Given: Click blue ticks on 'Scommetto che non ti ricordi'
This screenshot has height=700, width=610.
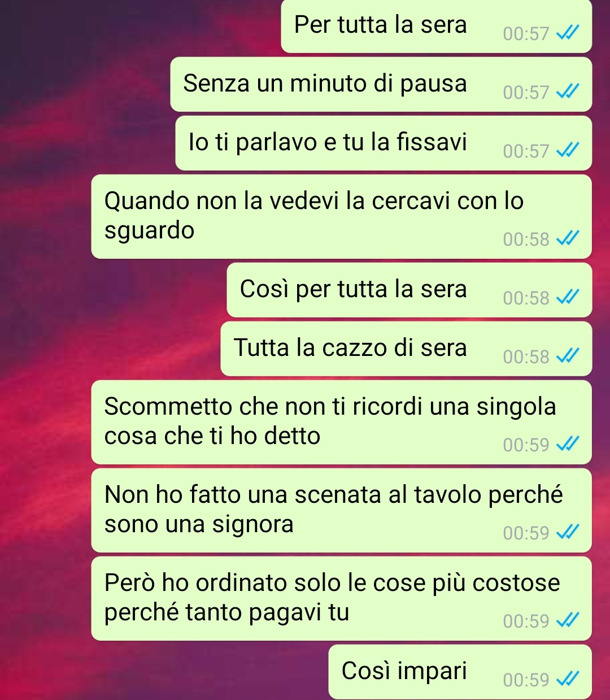Looking at the screenshot, I should click(567, 445).
